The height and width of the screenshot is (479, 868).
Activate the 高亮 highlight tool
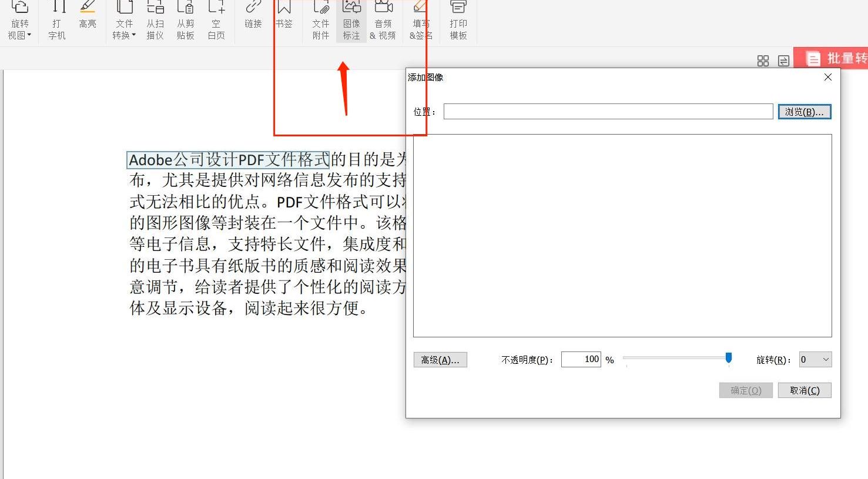coord(88,21)
